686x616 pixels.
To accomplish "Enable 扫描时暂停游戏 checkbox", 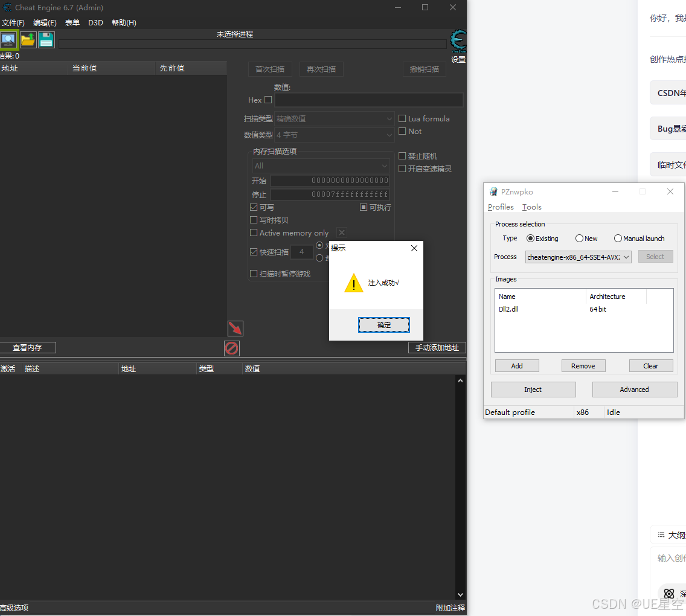I will [x=253, y=274].
